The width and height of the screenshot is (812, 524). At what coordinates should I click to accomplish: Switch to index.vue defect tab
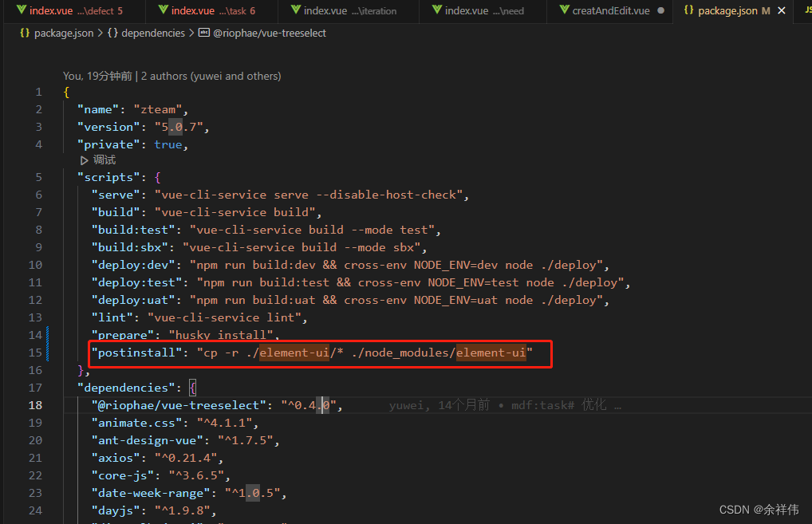pyautogui.click(x=75, y=10)
